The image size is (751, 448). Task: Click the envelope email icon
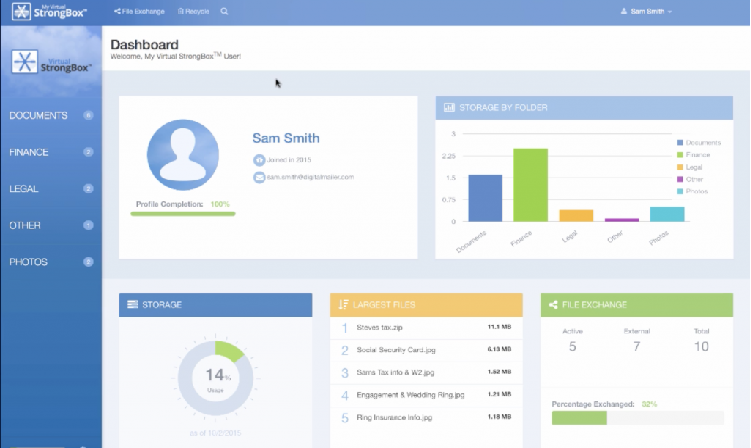[259, 177]
